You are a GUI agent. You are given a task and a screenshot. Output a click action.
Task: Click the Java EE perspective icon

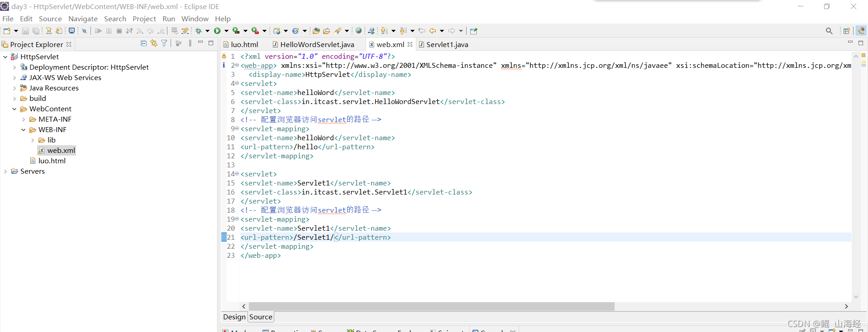861,31
